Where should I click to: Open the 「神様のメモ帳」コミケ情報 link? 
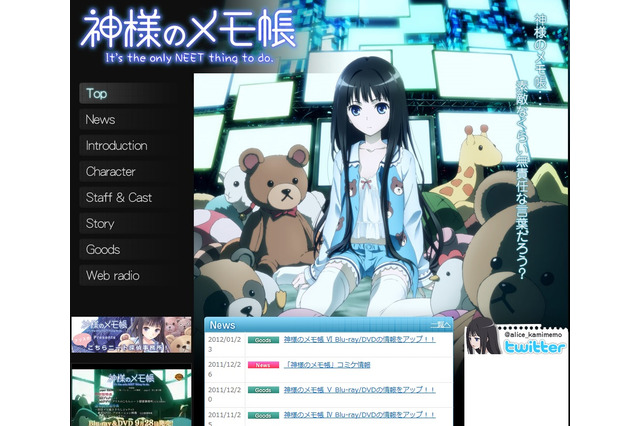point(327,365)
